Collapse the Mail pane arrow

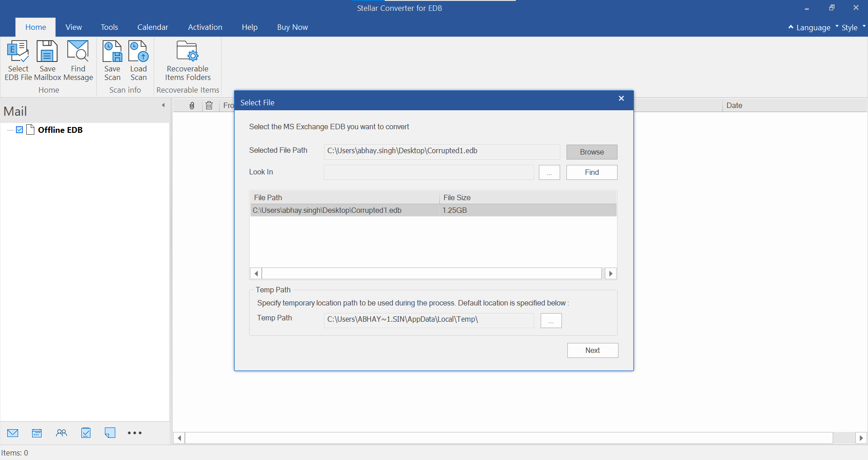[163, 105]
